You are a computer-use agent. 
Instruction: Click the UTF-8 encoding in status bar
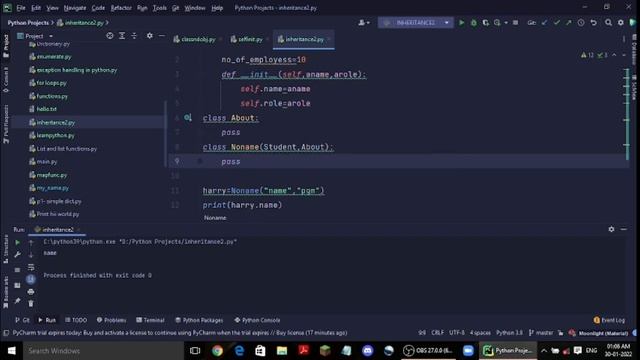[x=457, y=333]
